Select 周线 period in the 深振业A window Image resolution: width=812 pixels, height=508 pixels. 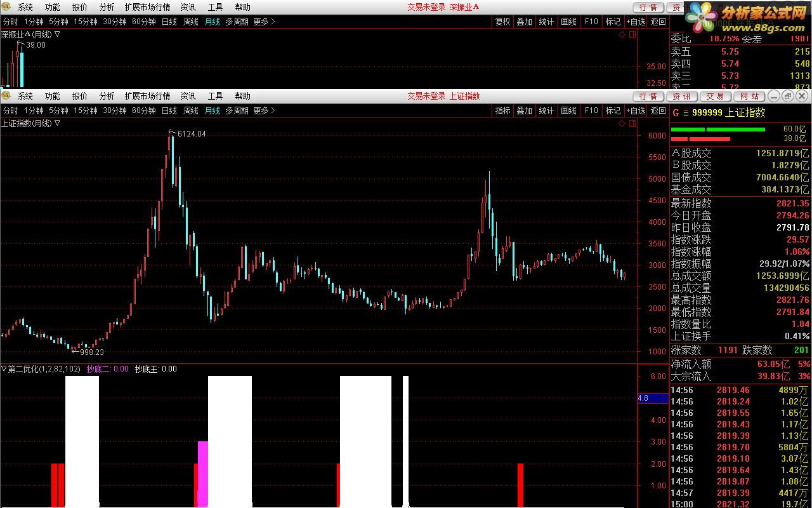click(191, 22)
